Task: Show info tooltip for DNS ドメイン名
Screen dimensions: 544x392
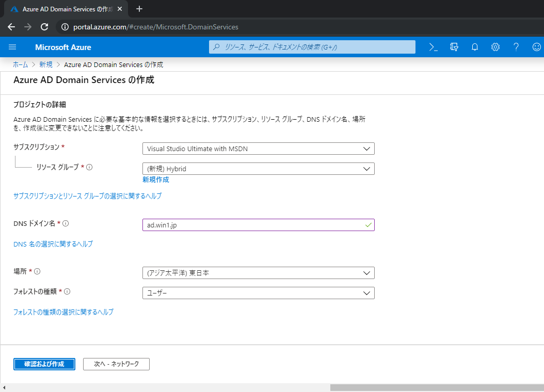Action: (x=66, y=223)
